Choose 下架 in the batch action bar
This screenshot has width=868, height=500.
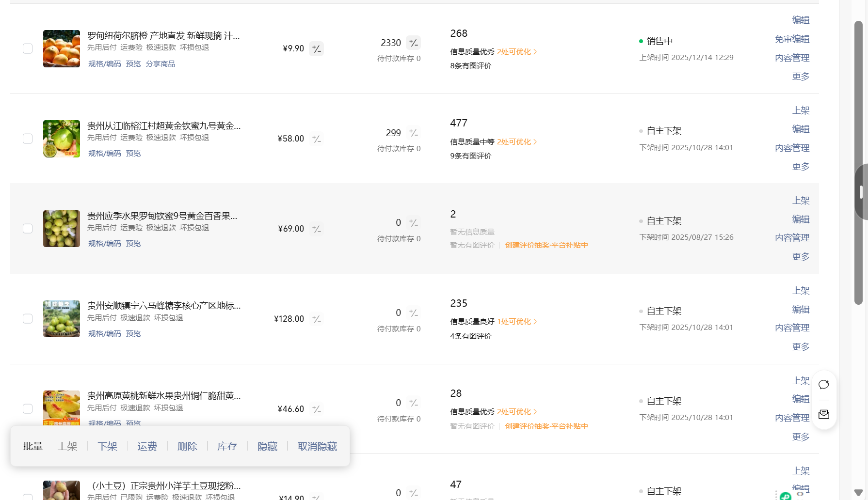pos(107,446)
